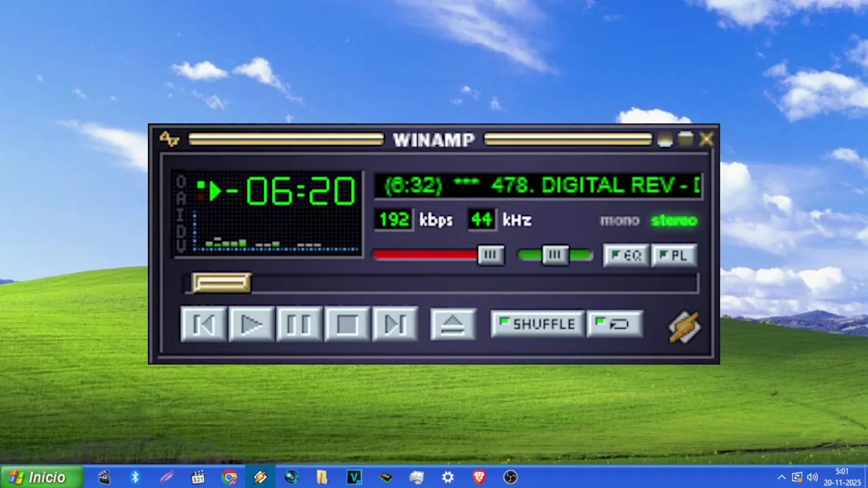Open the green chip icon in taskbar
This screenshot has width=868, height=488.
tap(385, 477)
